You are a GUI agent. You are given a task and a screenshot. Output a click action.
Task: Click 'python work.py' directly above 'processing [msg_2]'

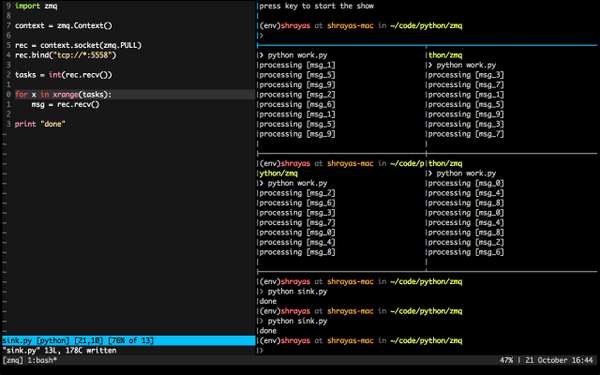coord(297,183)
